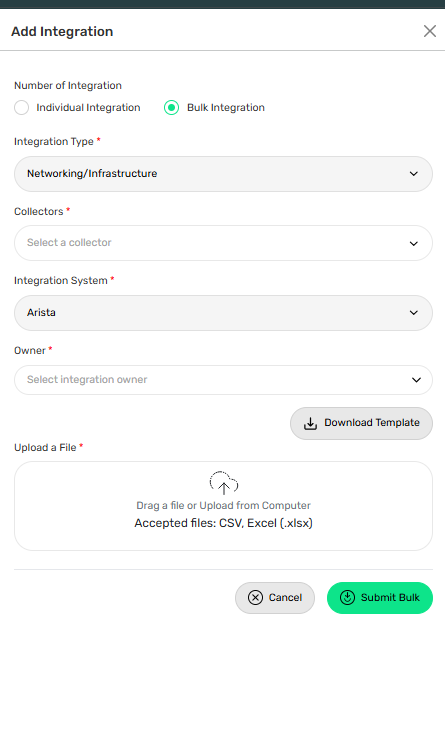Click the circled arrow icon on Submit Bulk
Screen dimensions: 445x735
click(347, 598)
